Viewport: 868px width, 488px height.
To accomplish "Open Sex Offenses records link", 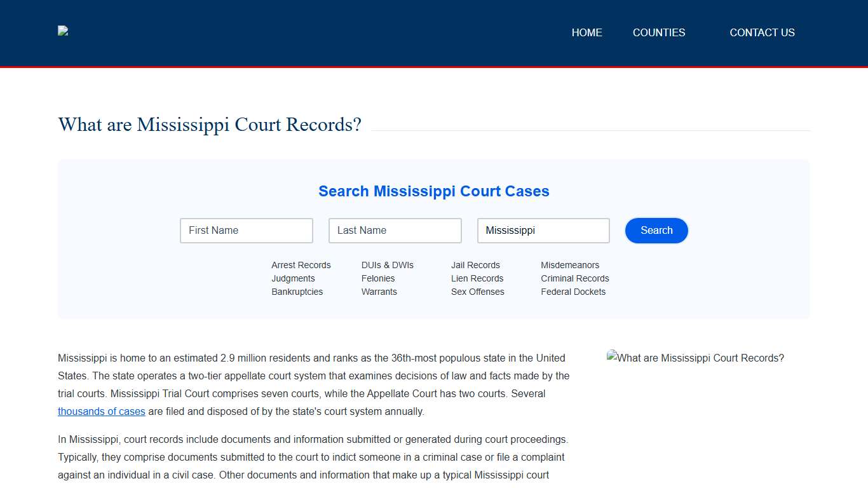I will click(x=478, y=292).
